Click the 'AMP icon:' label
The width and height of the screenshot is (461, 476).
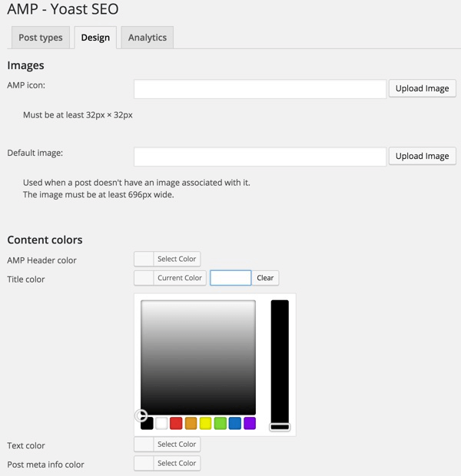pyautogui.click(x=26, y=85)
